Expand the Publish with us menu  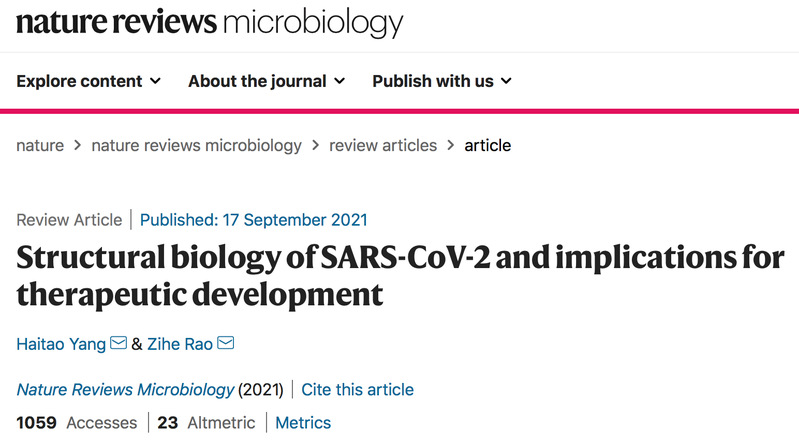point(442,81)
